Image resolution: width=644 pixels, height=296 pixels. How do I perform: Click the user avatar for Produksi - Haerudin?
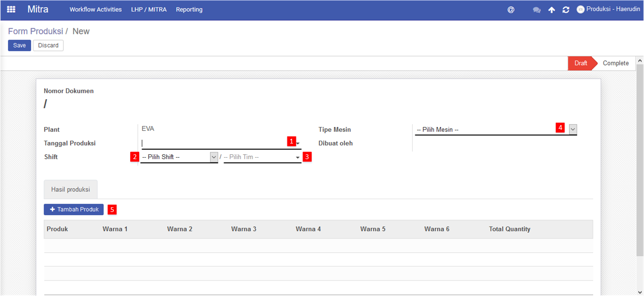point(580,9)
